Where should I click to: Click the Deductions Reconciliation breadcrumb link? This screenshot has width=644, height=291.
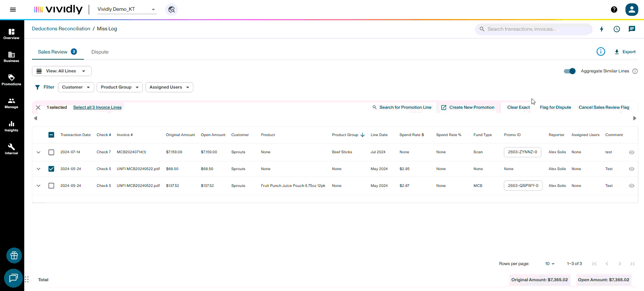click(x=61, y=29)
